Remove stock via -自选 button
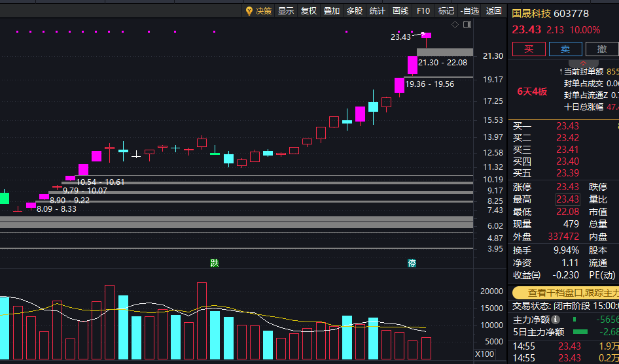The image size is (619, 364). pyautogui.click(x=470, y=11)
